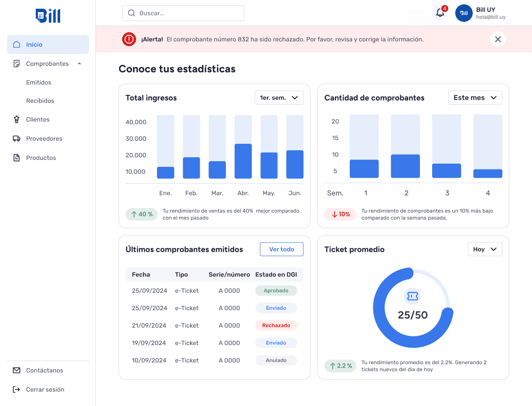Image resolution: width=532 pixels, height=406 pixels.
Task: Click the home icon next to Inicio
Action: coord(17,44)
